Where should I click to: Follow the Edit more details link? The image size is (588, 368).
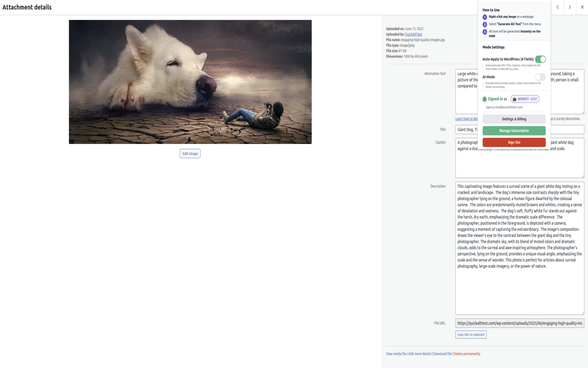tap(420, 354)
